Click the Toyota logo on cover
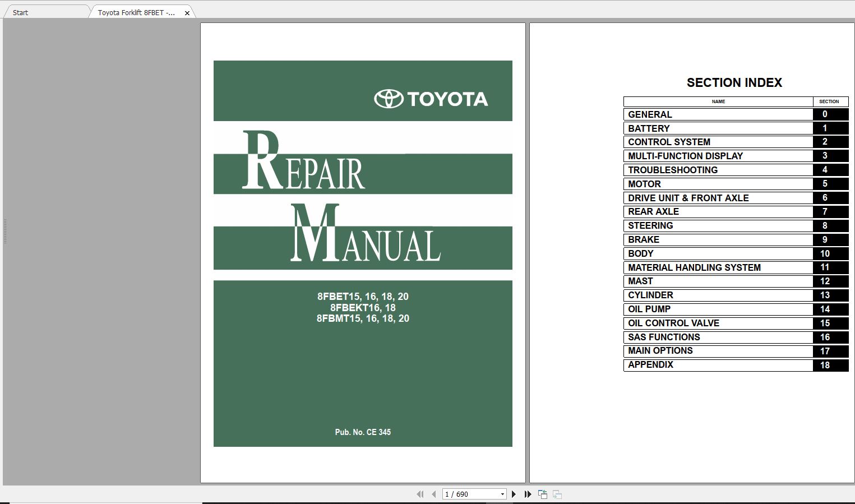 (431, 99)
